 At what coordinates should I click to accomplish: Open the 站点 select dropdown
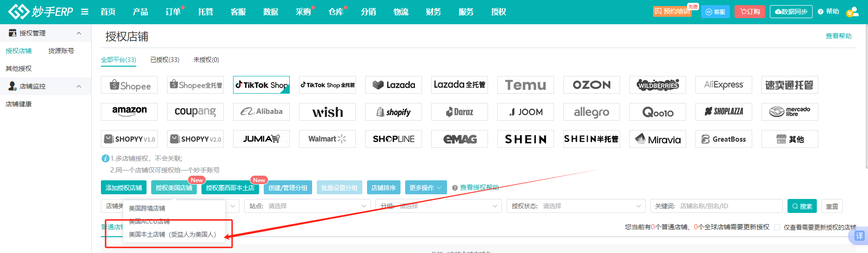[x=307, y=206]
